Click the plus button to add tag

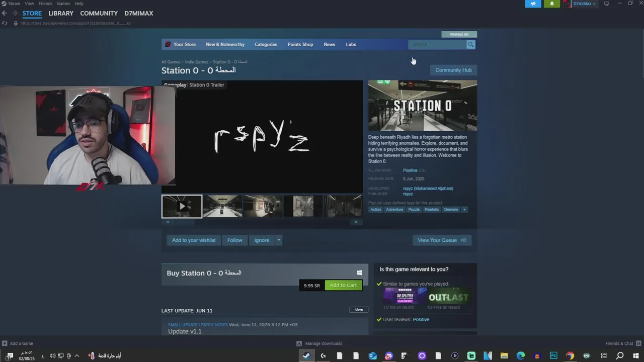point(464,210)
